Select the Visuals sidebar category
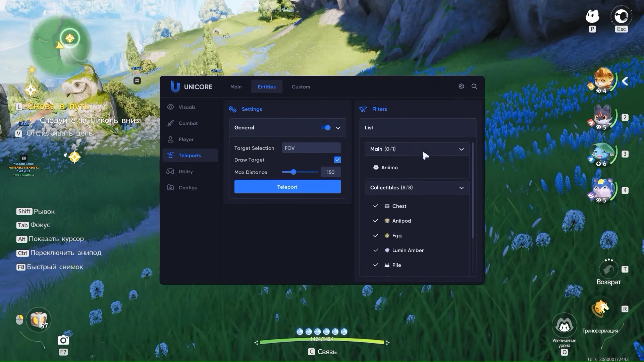Screen dimensions: 644x362 coord(190,107)
